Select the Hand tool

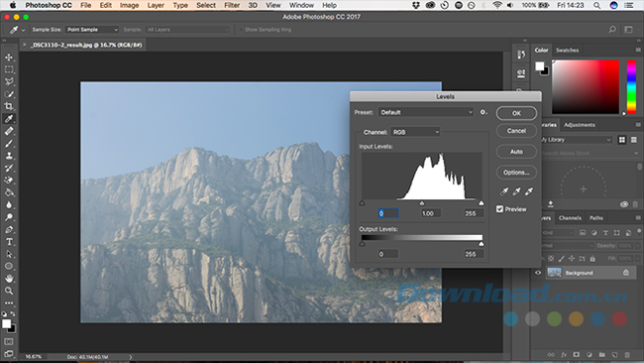9,279
